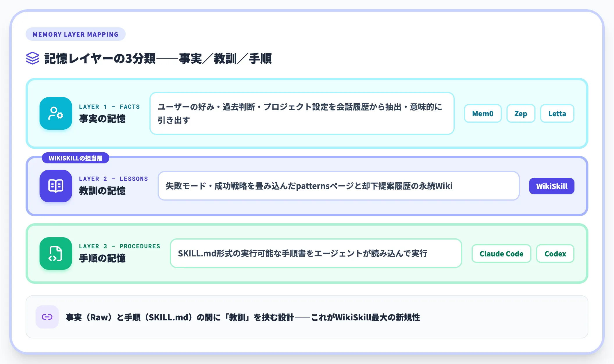
Task: Click the open book icon for Layer 2 Lessons
Action: click(x=56, y=186)
